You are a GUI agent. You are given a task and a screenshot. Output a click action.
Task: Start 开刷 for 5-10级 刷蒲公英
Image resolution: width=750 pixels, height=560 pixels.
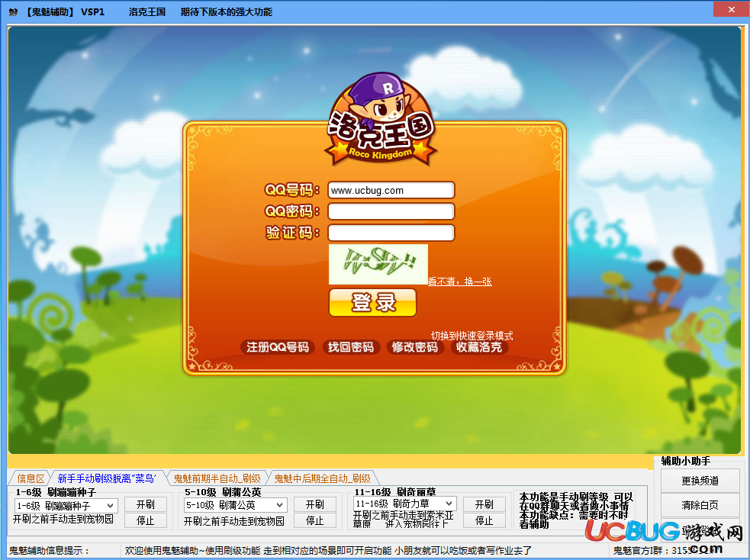[x=315, y=504]
